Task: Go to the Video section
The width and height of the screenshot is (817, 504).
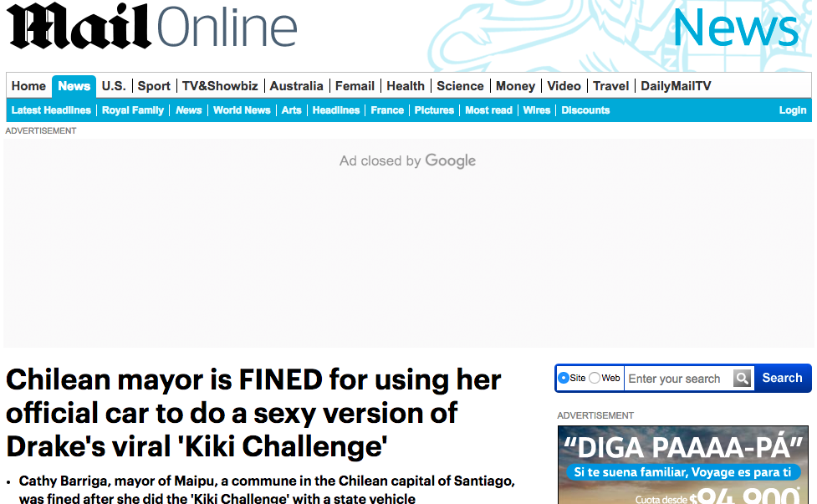Action: [564, 86]
